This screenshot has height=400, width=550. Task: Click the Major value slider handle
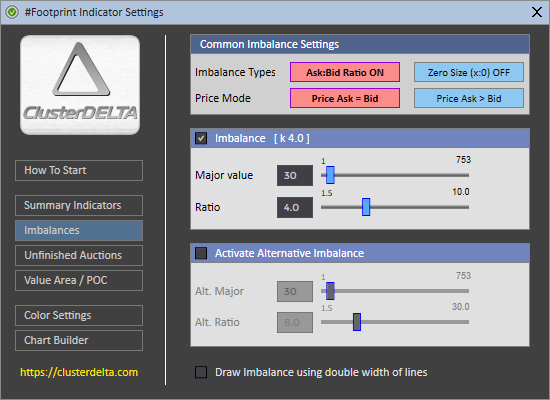point(330,175)
